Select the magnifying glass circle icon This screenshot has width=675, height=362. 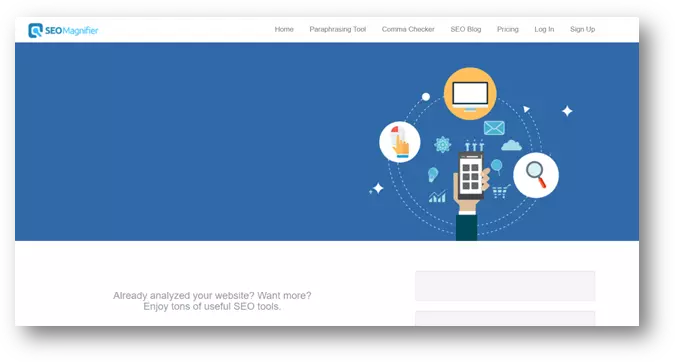pyautogui.click(x=536, y=175)
